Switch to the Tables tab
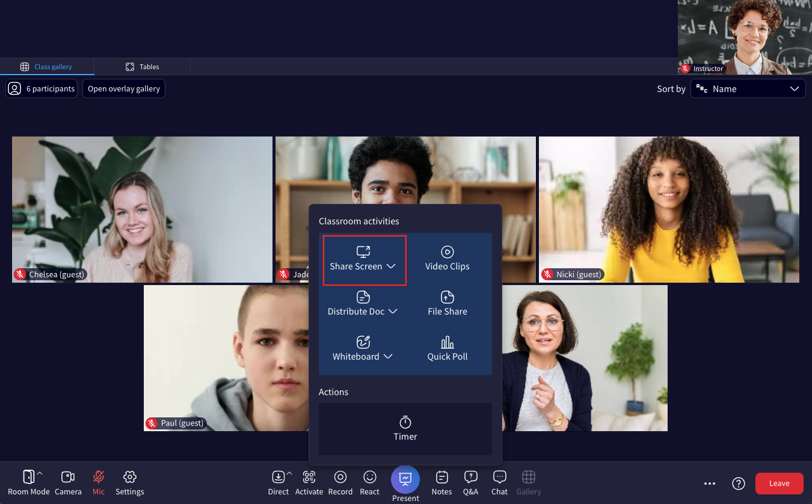 pos(143,67)
